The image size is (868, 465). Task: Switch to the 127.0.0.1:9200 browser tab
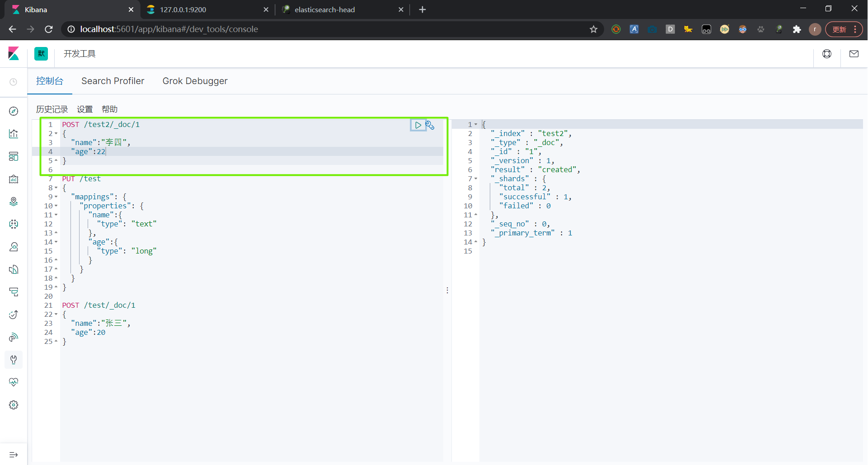[x=208, y=9]
